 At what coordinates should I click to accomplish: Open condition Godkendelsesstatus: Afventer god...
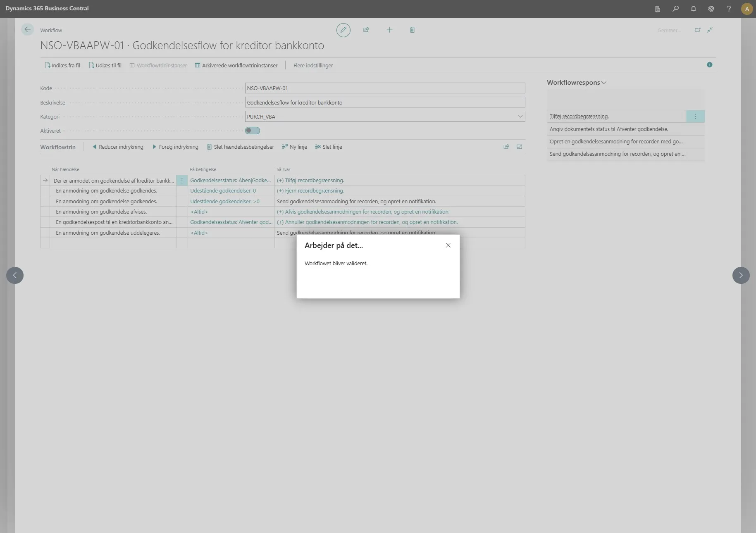tap(231, 222)
